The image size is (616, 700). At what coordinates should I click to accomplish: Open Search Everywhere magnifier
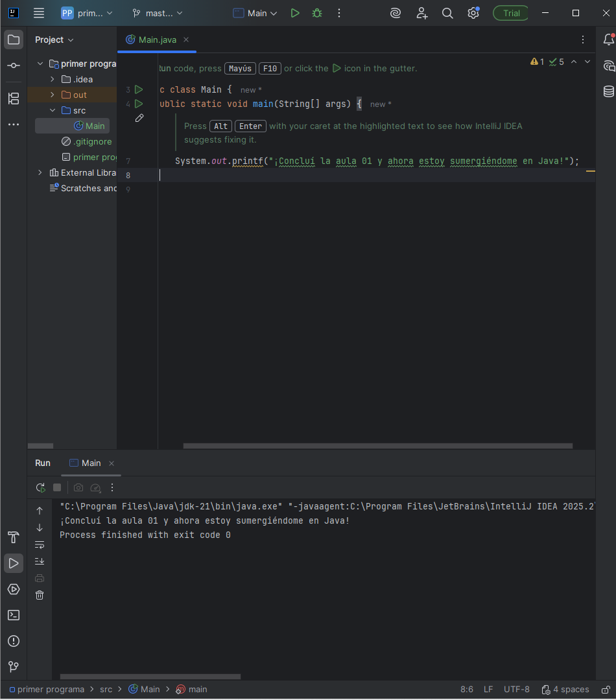(x=447, y=14)
